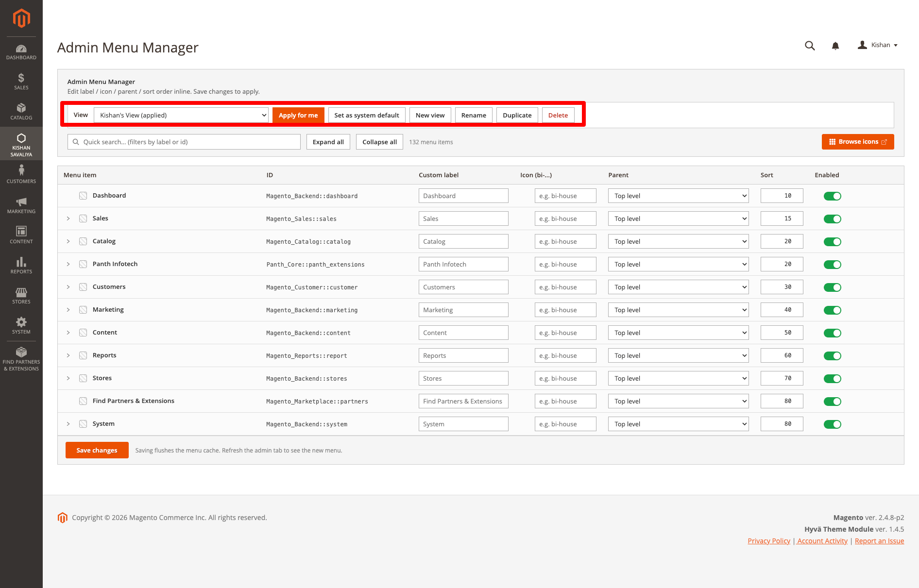Open the Dashboard sidebar icon

pyautogui.click(x=21, y=52)
